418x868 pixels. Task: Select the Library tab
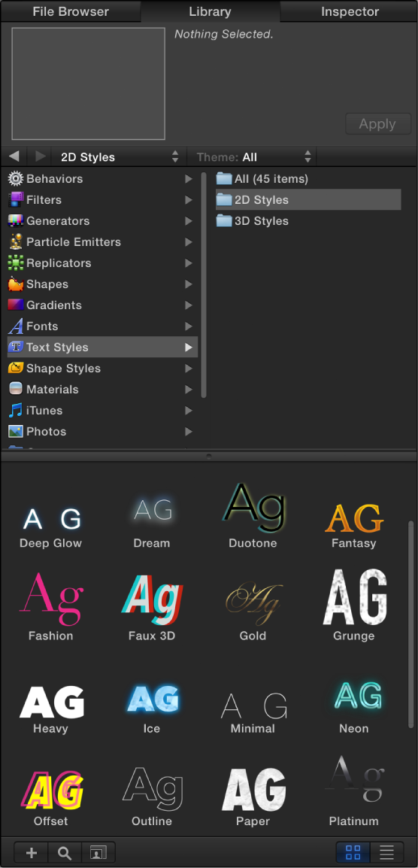click(x=210, y=11)
